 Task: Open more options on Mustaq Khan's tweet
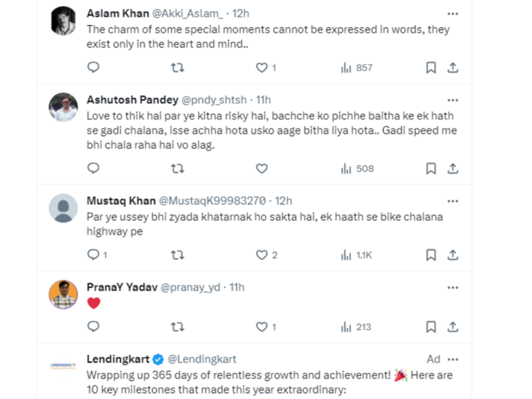pyautogui.click(x=453, y=201)
